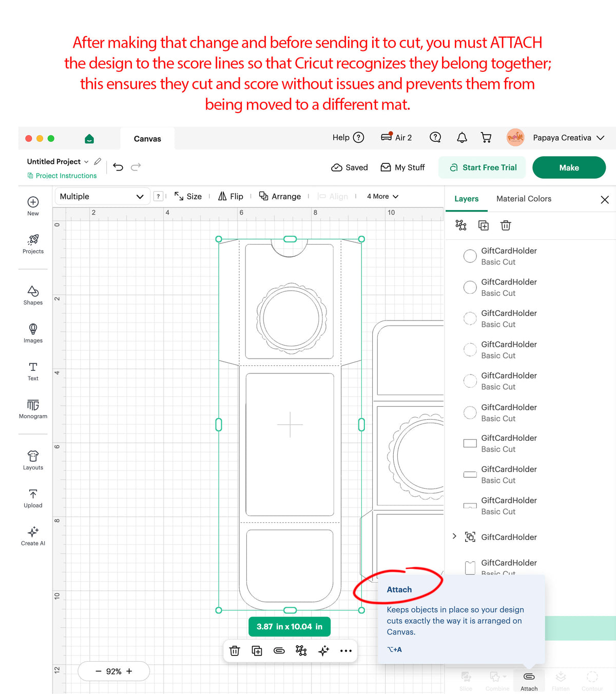616x694 pixels.
Task: Zoom in with the plus button
Action: click(129, 671)
